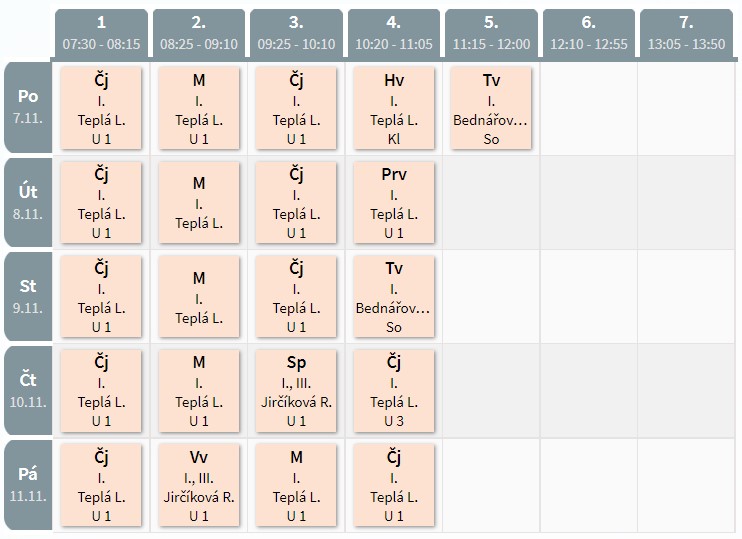This screenshot has width=742, height=539.
Task: Select the Pá 11.11. day label
Action: (x=28, y=485)
